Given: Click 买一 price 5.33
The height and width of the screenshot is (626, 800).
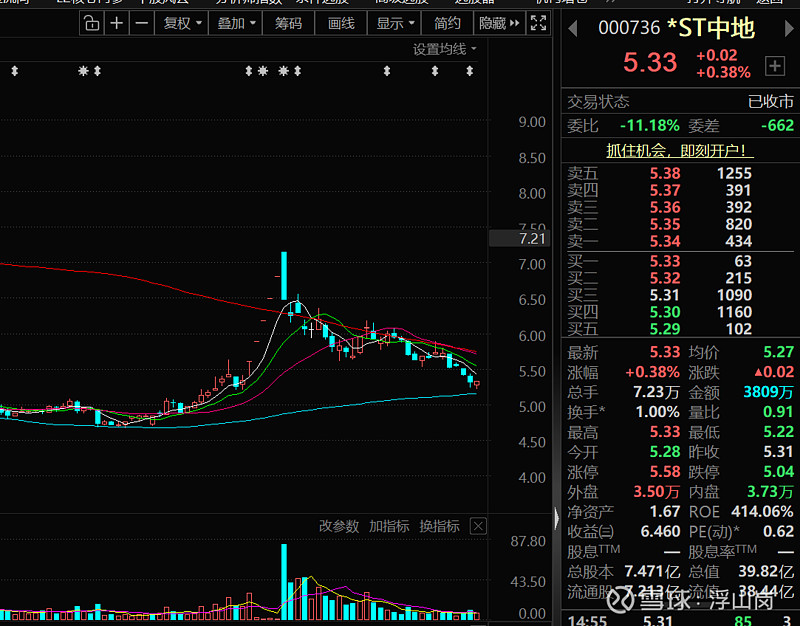Looking at the screenshot, I should (665, 261).
